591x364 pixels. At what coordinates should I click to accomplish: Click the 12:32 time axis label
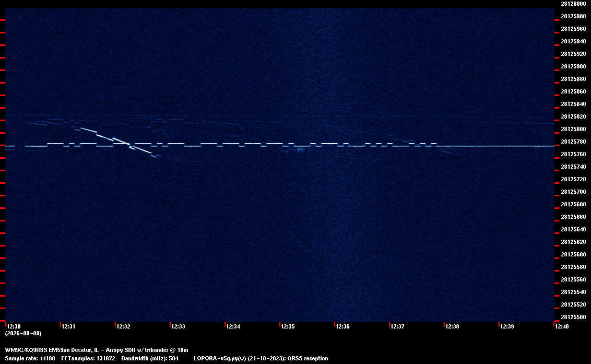[x=124, y=326]
